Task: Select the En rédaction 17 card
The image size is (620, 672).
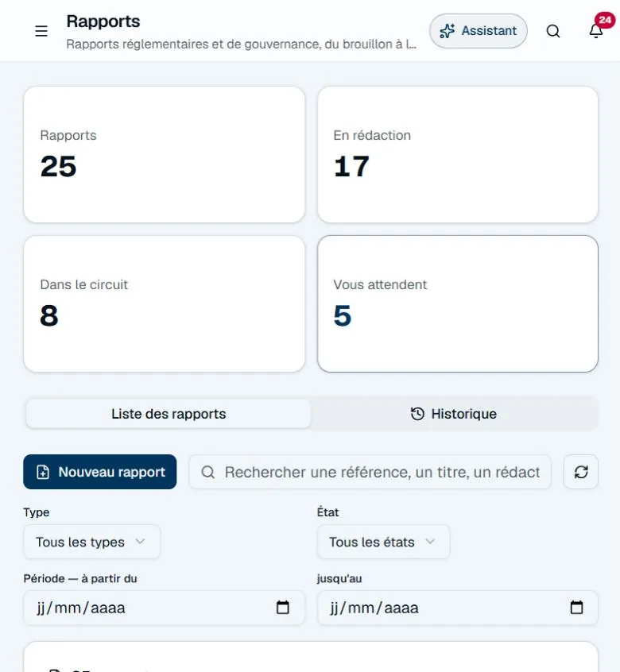Action: click(458, 154)
